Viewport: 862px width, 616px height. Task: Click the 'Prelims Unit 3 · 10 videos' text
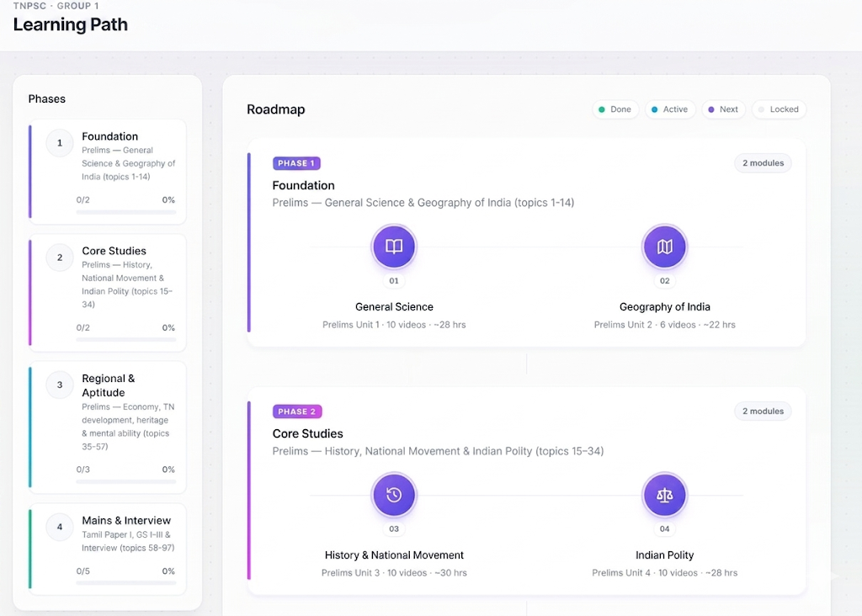pyautogui.click(x=374, y=573)
